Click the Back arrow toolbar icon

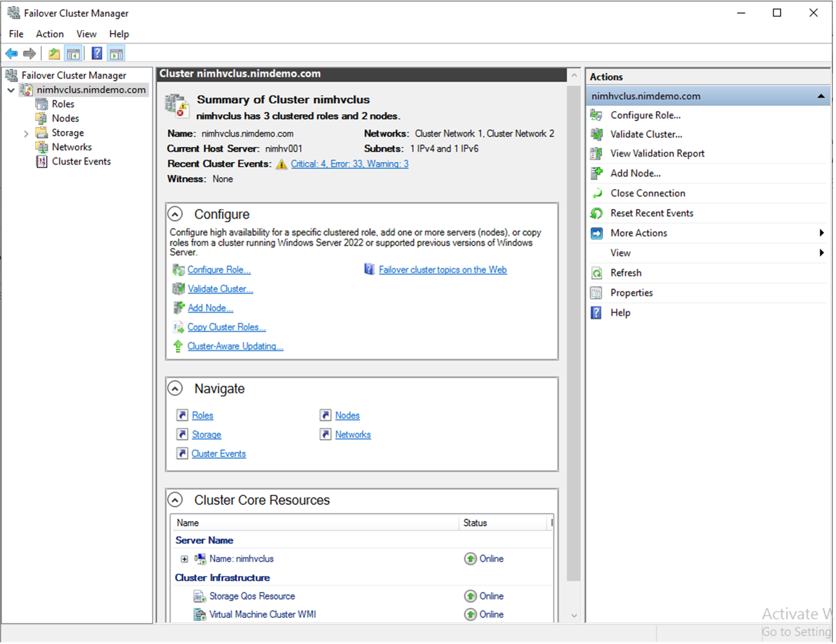click(11, 54)
